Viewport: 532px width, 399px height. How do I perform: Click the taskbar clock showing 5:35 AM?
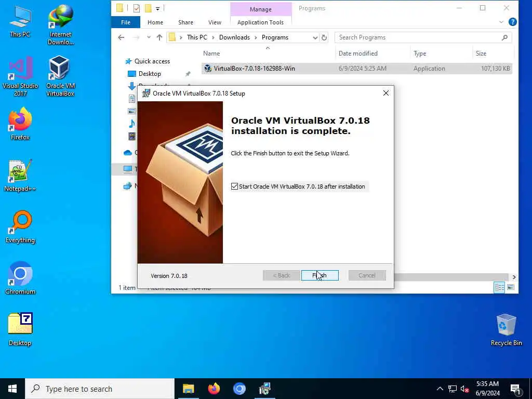coord(487,389)
